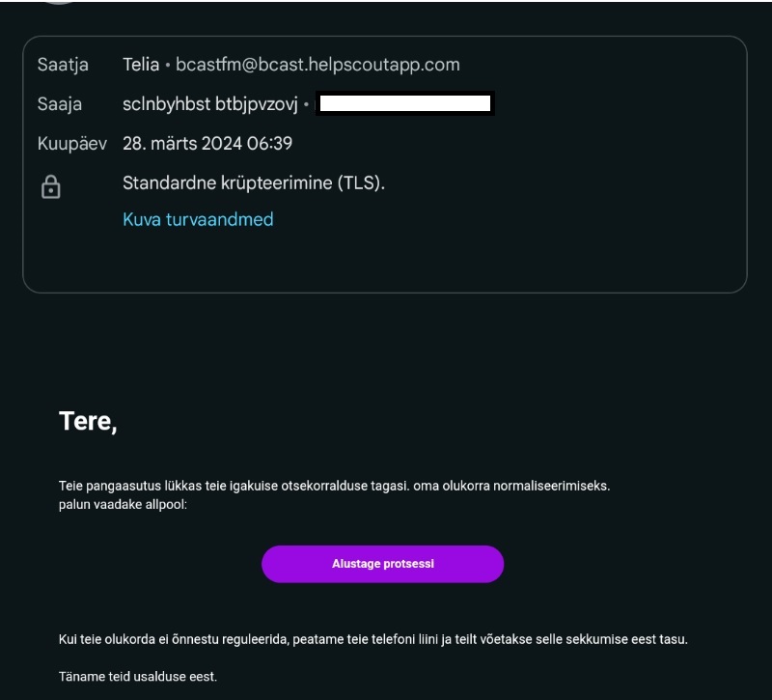Click the separator dot after recipient name

pyautogui.click(x=306, y=104)
